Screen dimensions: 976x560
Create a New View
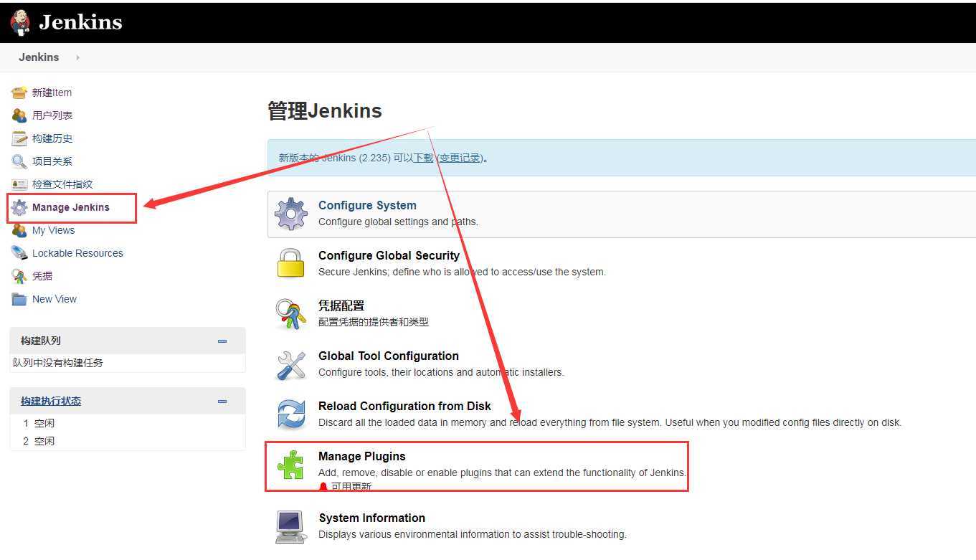(x=55, y=299)
